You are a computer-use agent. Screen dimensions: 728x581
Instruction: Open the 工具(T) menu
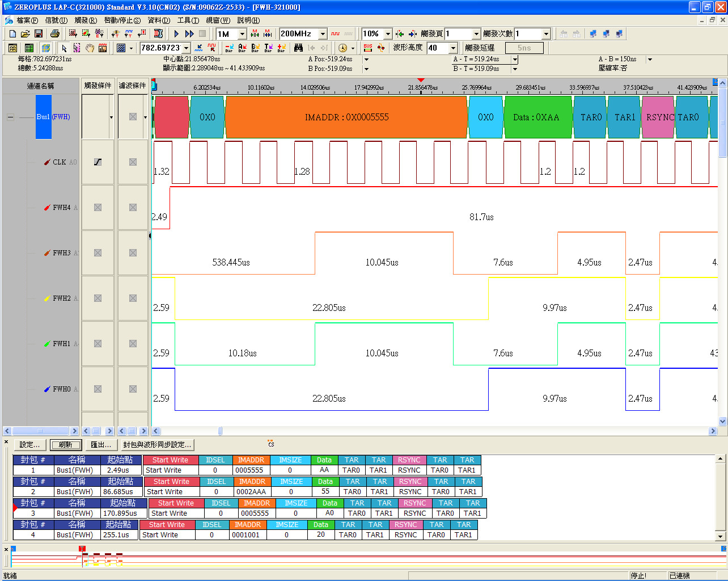pos(188,20)
